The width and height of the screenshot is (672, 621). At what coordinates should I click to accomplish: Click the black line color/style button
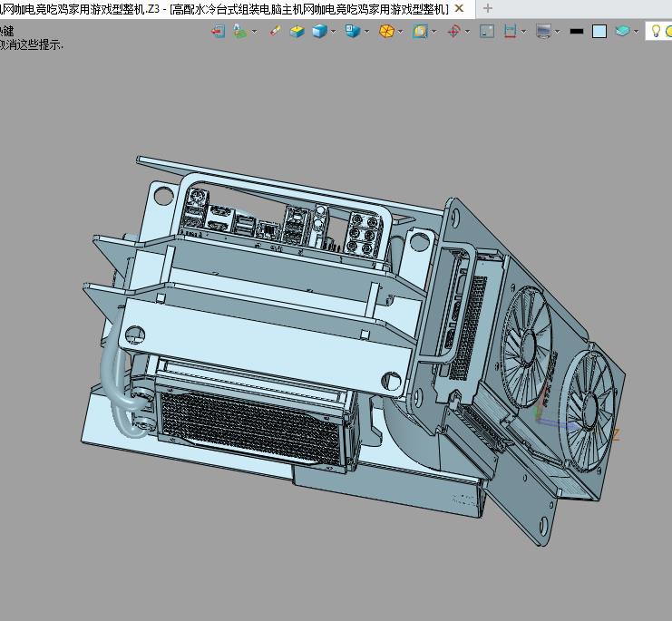pos(576,31)
